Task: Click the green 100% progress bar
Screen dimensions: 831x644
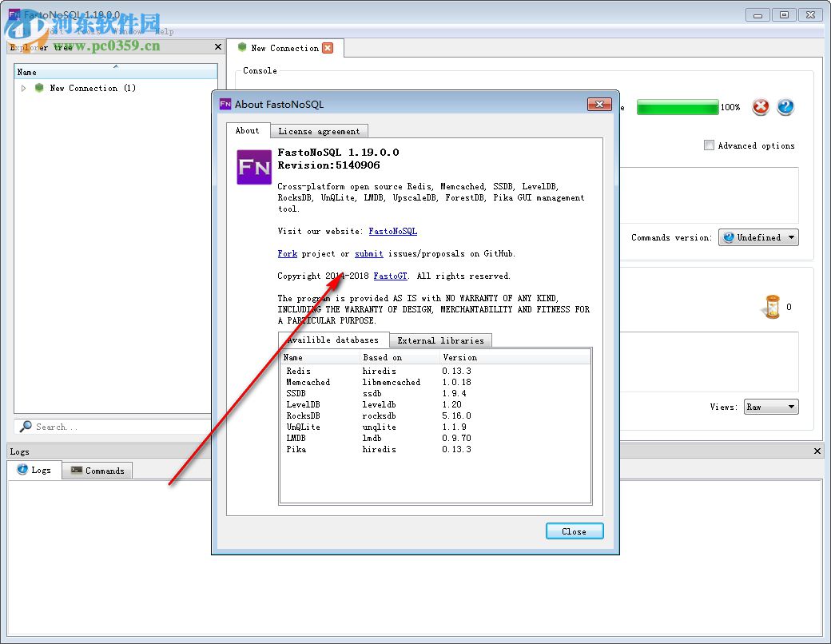Action: [678, 107]
